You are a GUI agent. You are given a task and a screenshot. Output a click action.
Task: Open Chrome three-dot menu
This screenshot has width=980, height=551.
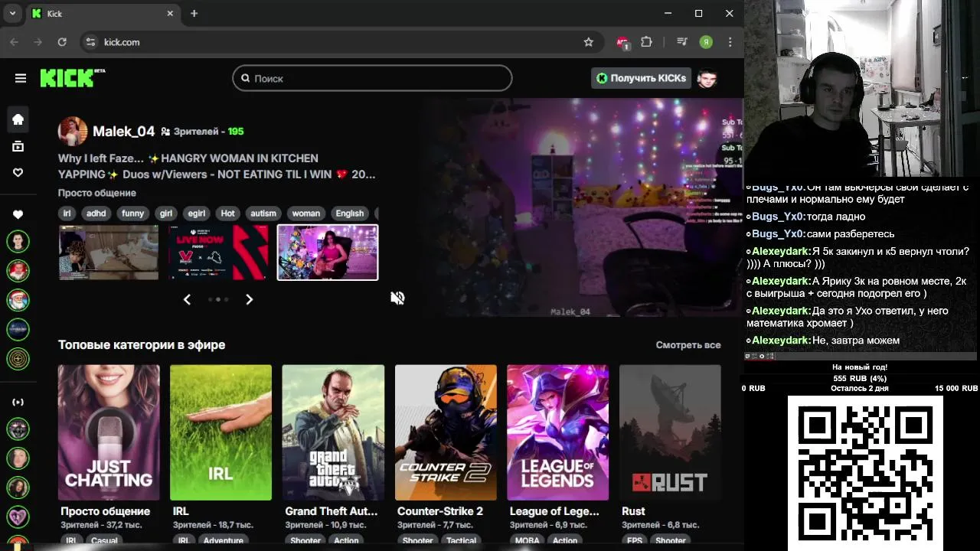(730, 42)
